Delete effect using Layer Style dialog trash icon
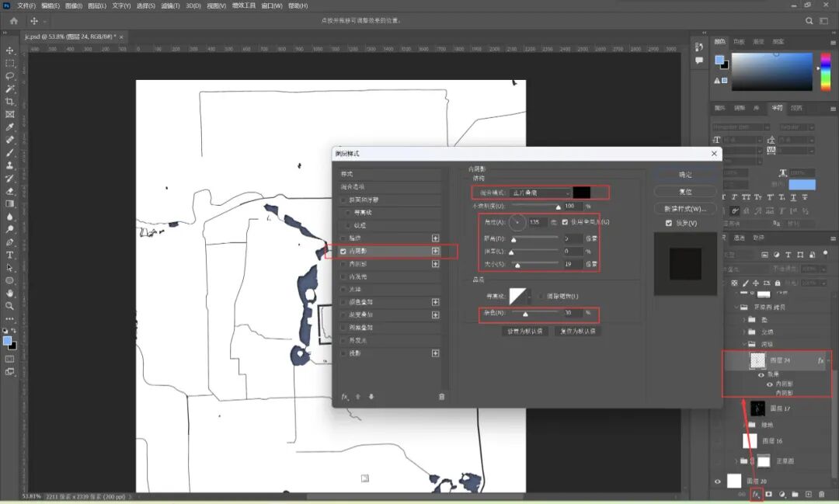 click(x=441, y=397)
